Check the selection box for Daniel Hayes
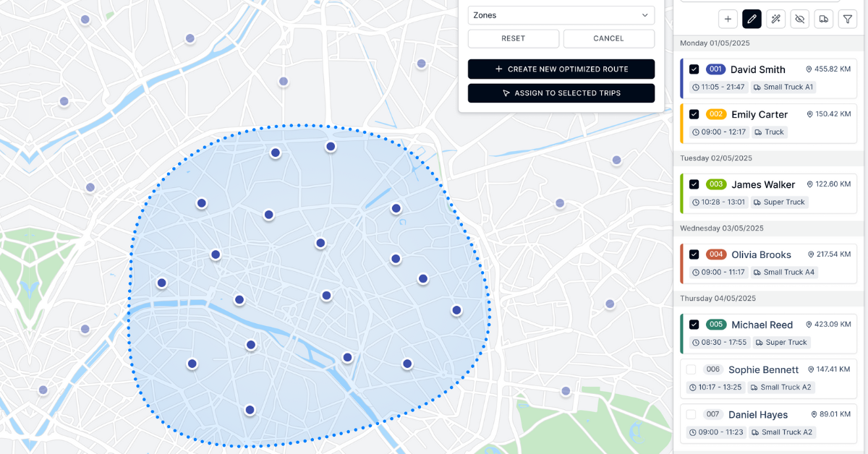 [691, 414]
